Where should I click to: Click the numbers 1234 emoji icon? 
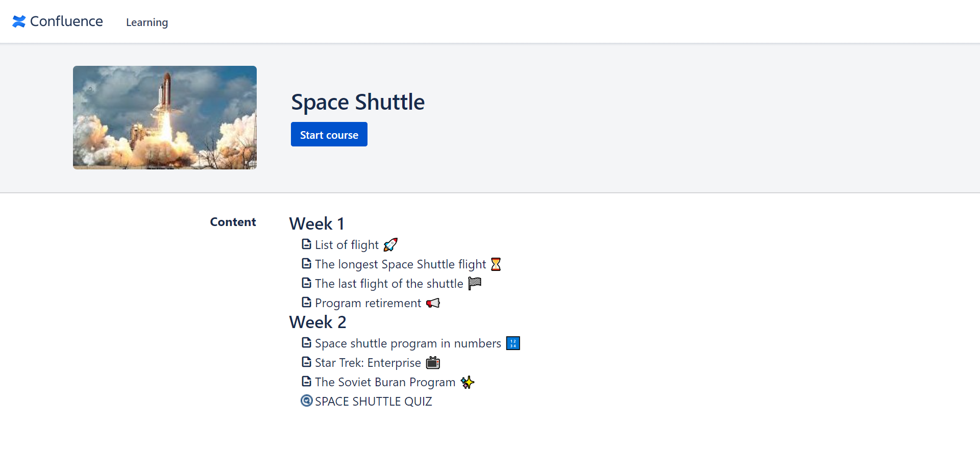point(513,343)
